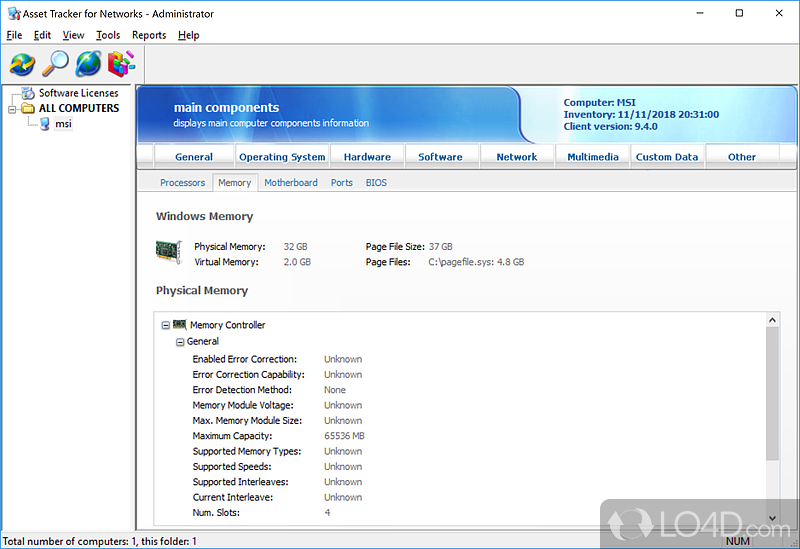Collapse the Memory Controller section
Image resolution: width=800 pixels, height=549 pixels.
click(166, 326)
